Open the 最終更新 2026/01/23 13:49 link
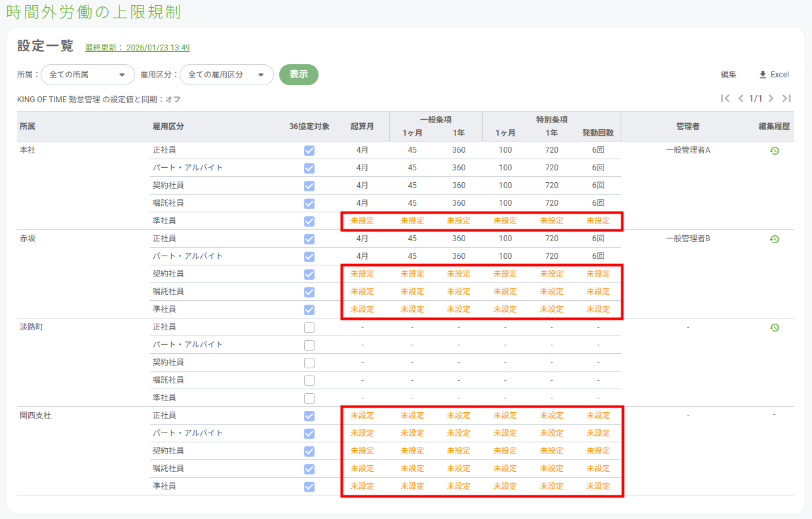Screen dimensions: 812x519 tap(138, 48)
